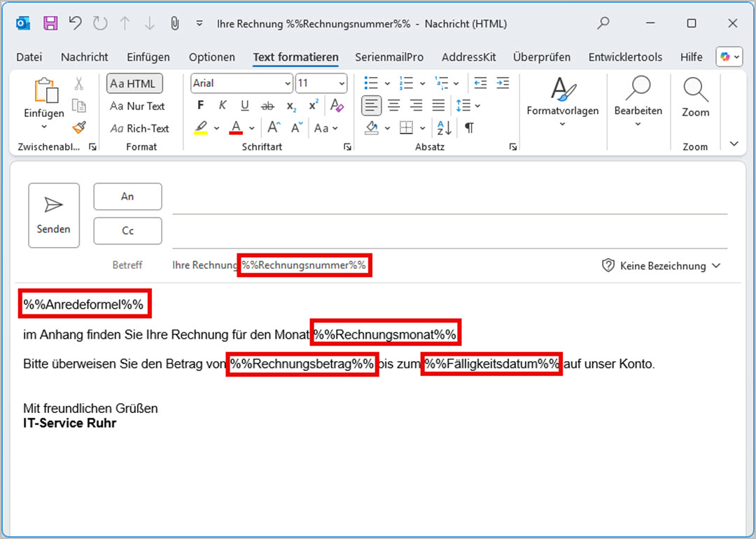
Task: Show paragraph marks with the pilcrow icon
Action: (469, 128)
